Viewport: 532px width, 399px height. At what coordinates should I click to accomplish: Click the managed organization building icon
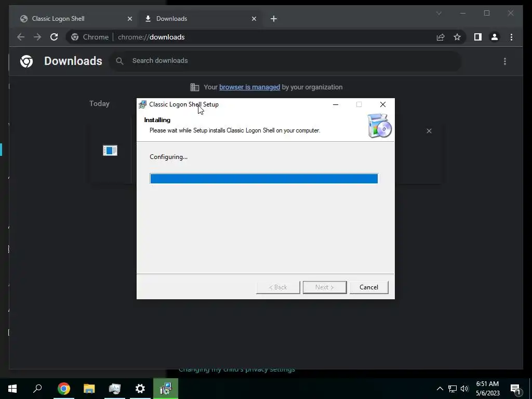coord(195,87)
